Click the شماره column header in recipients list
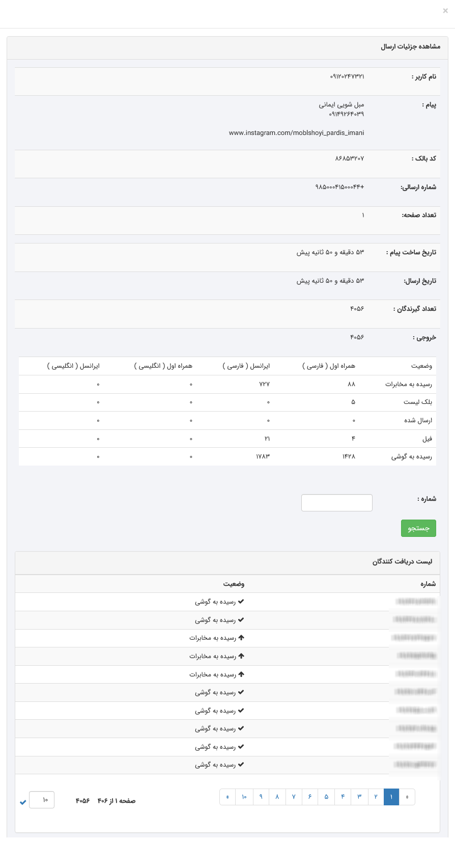455x868 pixels. [428, 584]
